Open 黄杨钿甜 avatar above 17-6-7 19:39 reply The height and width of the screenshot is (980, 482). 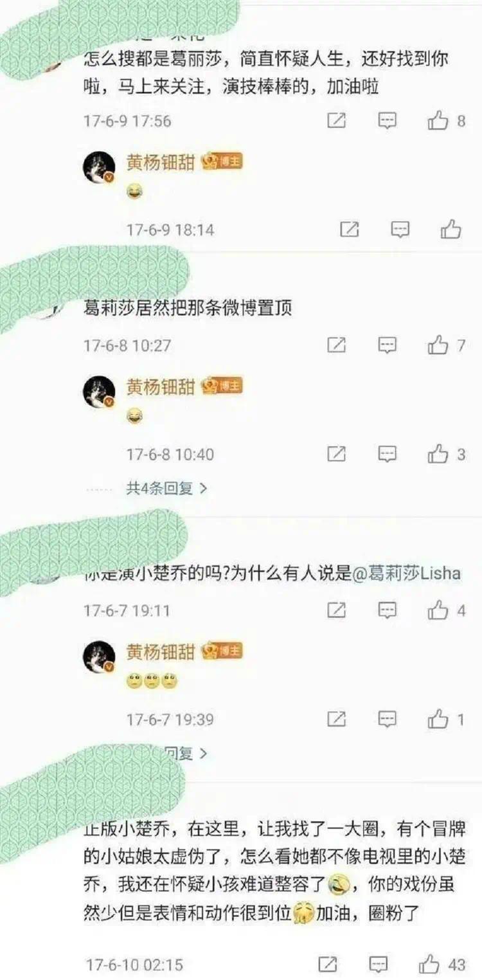pos(100,656)
